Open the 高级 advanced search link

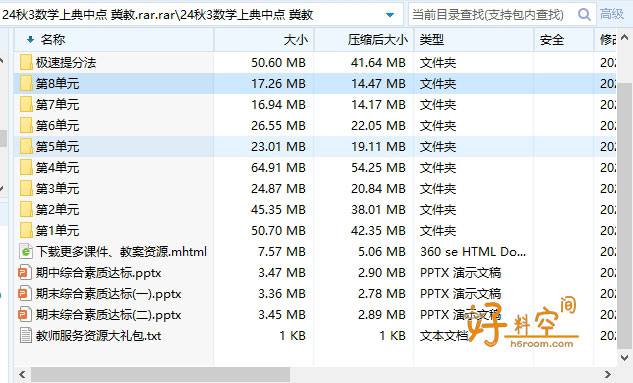(612, 14)
